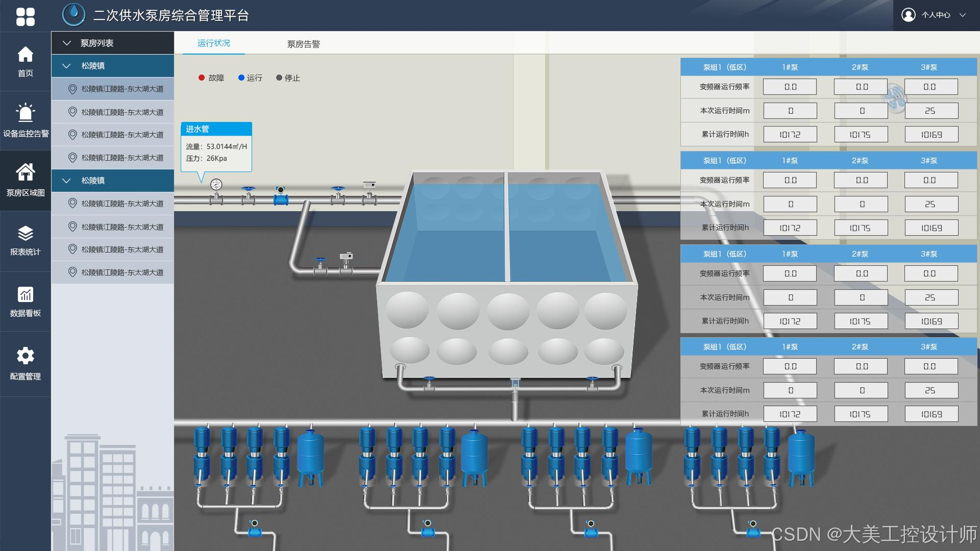Open the 个人中心 dropdown arrow

(963, 15)
